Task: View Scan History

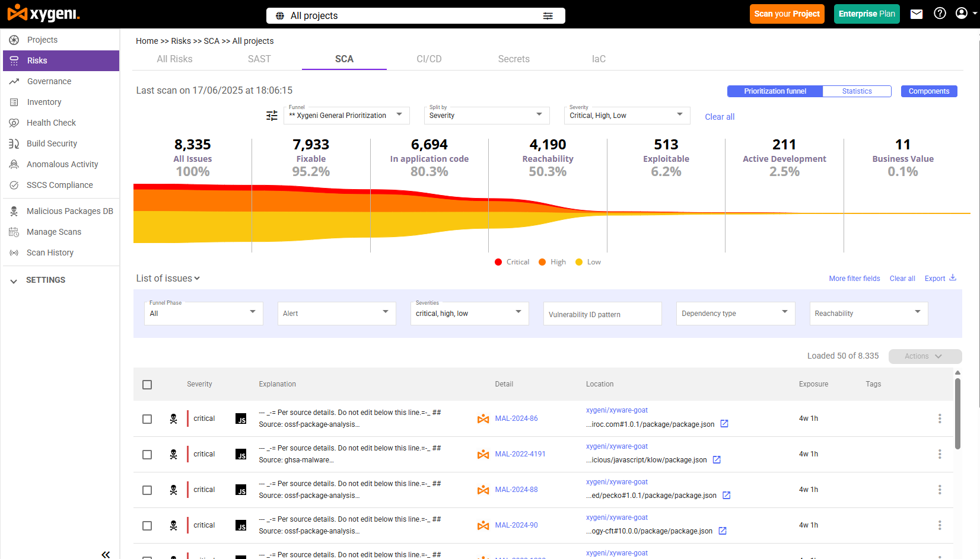Action: (x=50, y=253)
